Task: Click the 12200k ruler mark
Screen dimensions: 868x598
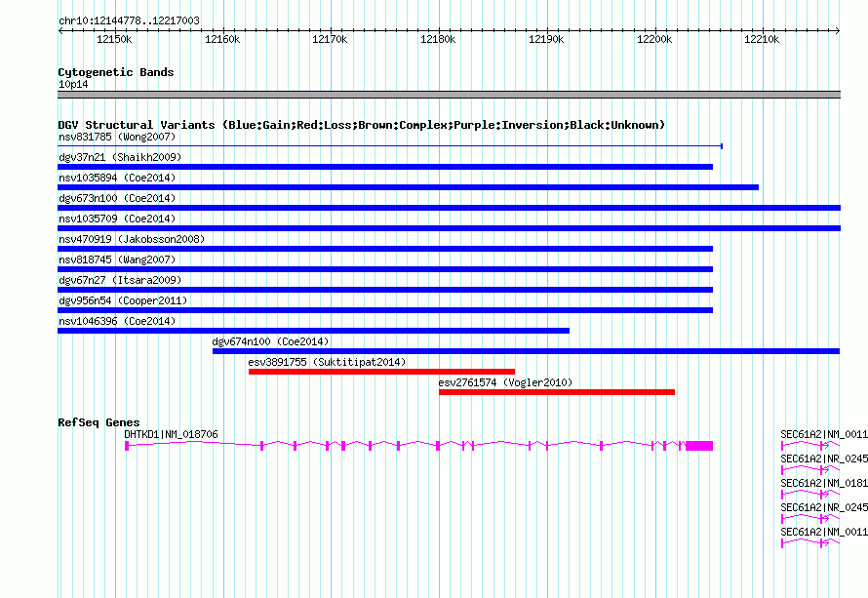Action: point(654,39)
